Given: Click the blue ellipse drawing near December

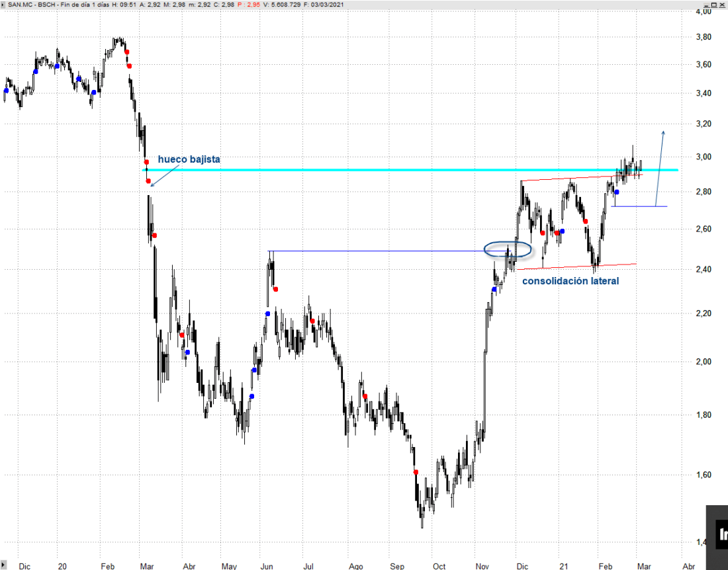Looking at the screenshot, I should 508,249.
